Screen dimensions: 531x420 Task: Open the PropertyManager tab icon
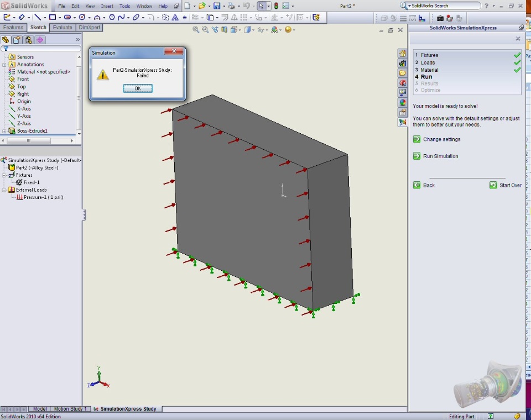[x=17, y=40]
